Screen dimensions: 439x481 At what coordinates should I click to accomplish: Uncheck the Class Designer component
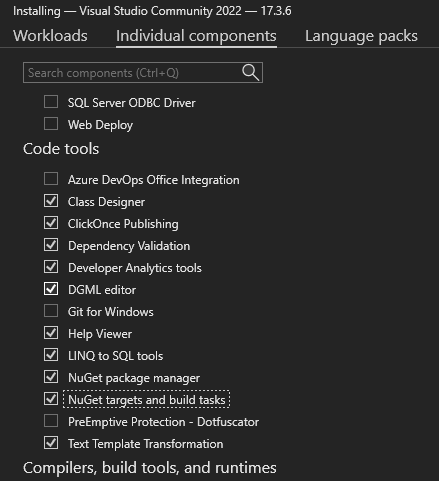click(51, 201)
